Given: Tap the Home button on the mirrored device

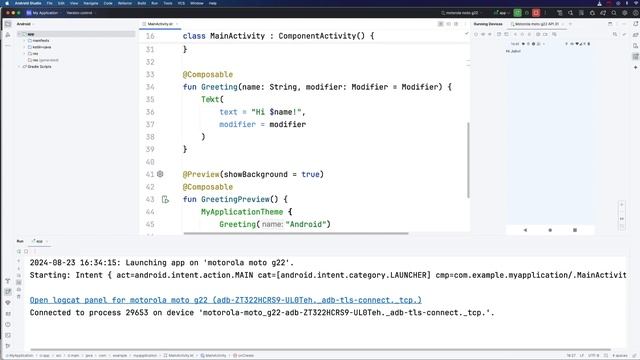Looking at the screenshot, I should 550,230.
